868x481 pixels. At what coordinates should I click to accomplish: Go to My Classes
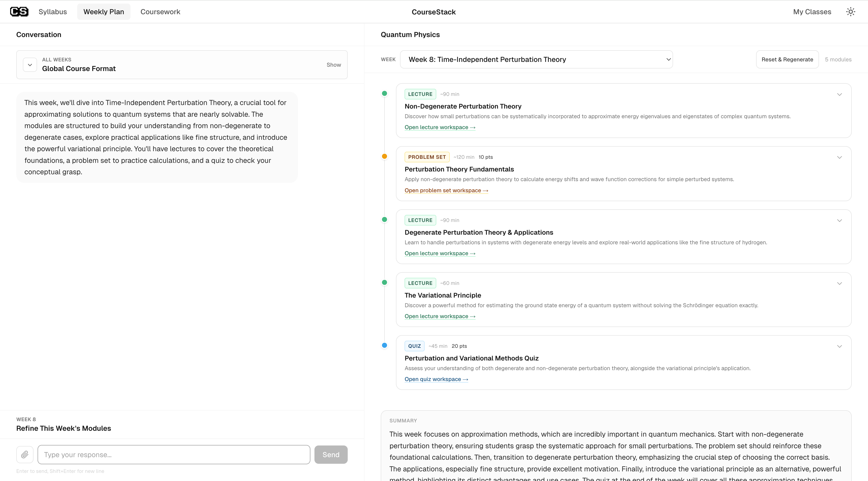812,12
